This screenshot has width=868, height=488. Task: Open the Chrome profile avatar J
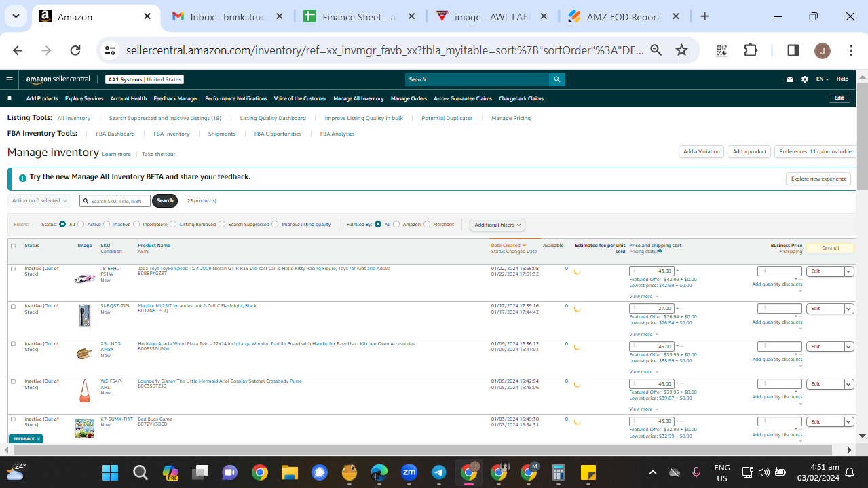click(822, 50)
